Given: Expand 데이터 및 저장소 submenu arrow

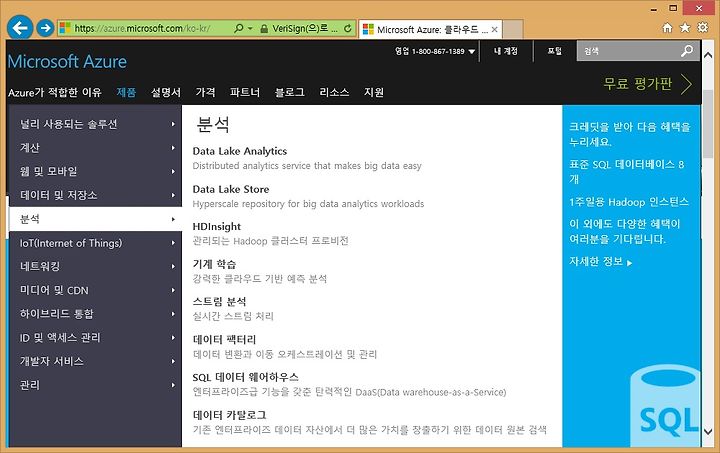Looking at the screenshot, I should click(x=173, y=195).
